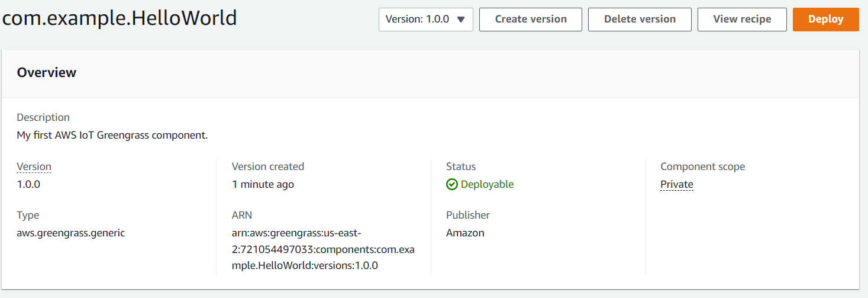868x298 pixels.
Task: Click the "1 minute ago" timestamp
Action: [263, 184]
